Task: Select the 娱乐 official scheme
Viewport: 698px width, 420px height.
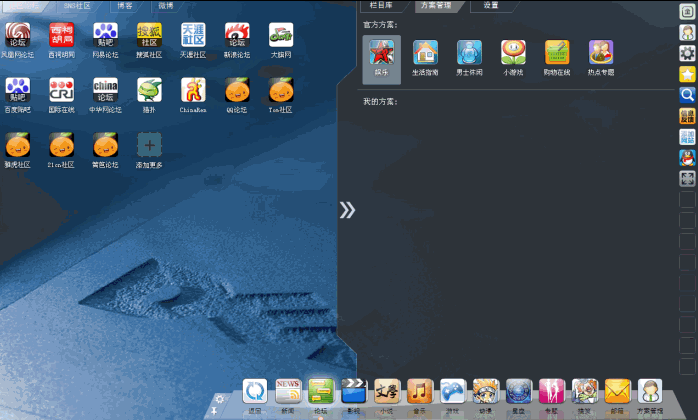Action: tap(381, 59)
